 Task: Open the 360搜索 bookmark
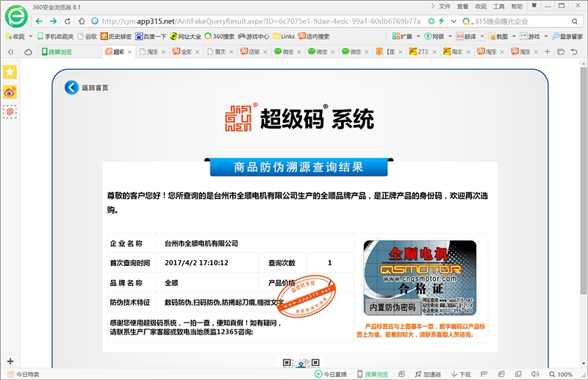pos(219,37)
